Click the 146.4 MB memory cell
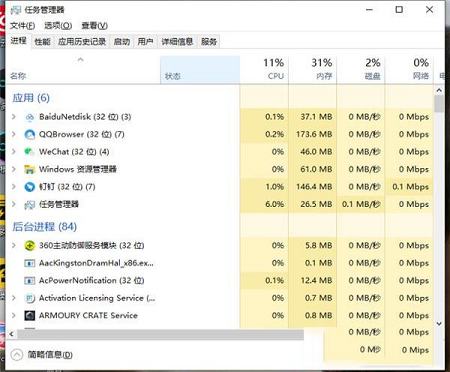Viewport: 450px width, 372px height. pyautogui.click(x=314, y=187)
